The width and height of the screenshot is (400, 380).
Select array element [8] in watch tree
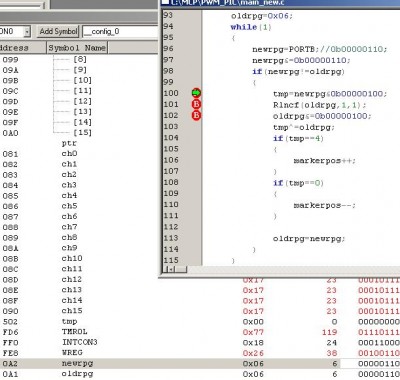coord(80,59)
